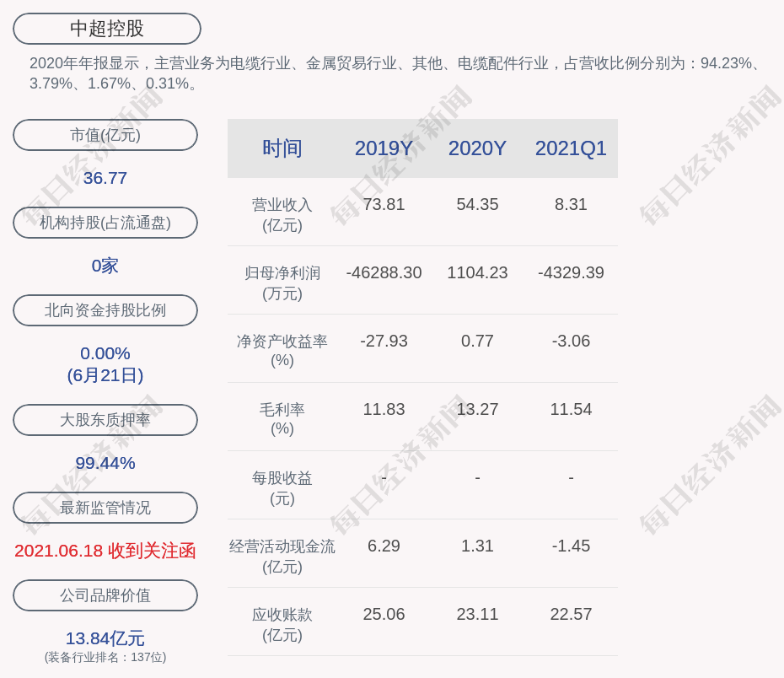Select cash flow value 6.29

pyautogui.click(x=384, y=546)
